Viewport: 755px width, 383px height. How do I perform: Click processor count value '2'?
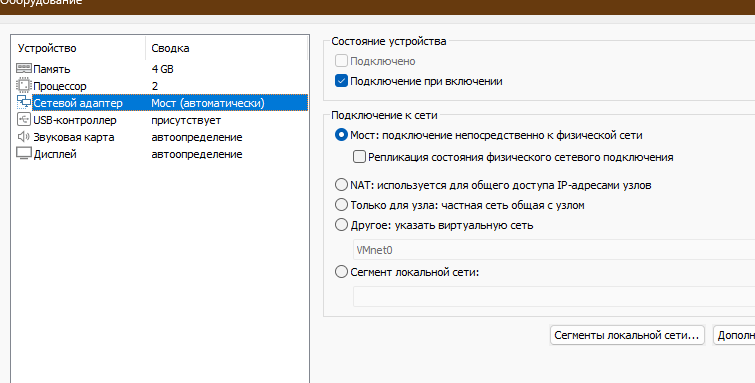pos(155,86)
